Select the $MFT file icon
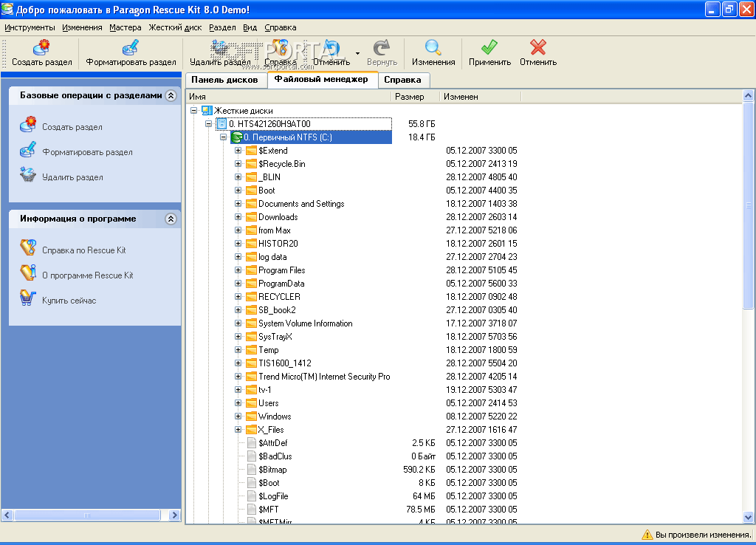 pyautogui.click(x=251, y=510)
